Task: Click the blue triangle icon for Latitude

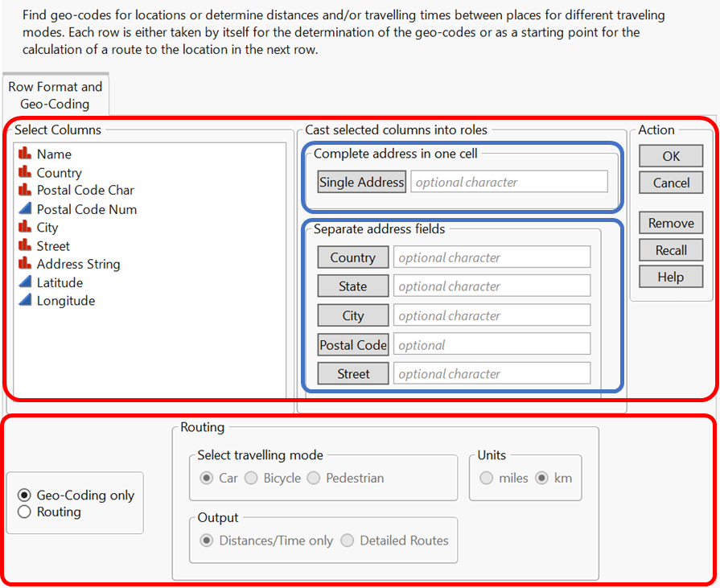Action: click(x=25, y=282)
